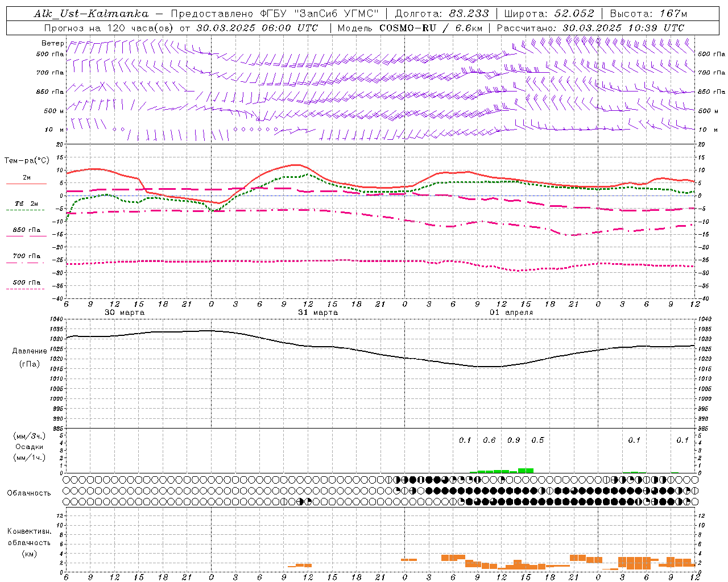The height and width of the screenshot is (582, 728).
Task: Select the Высота: 167м field
Action: [648, 14]
